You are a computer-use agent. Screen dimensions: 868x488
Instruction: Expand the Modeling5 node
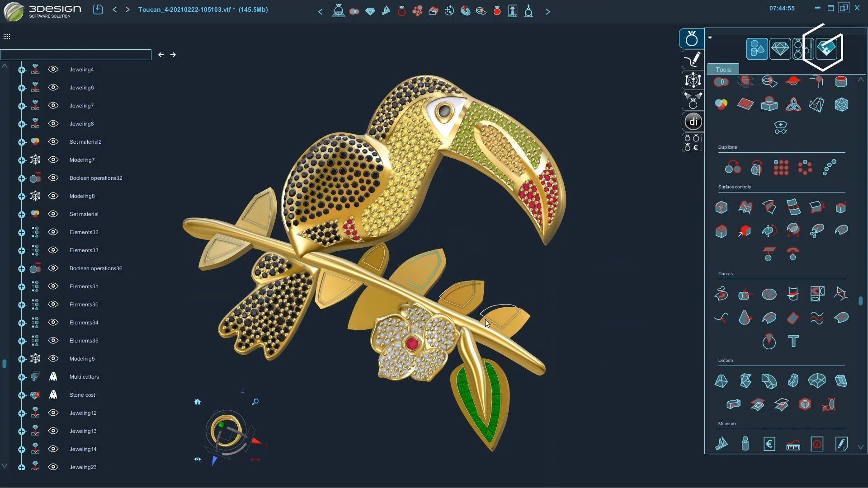click(x=22, y=359)
